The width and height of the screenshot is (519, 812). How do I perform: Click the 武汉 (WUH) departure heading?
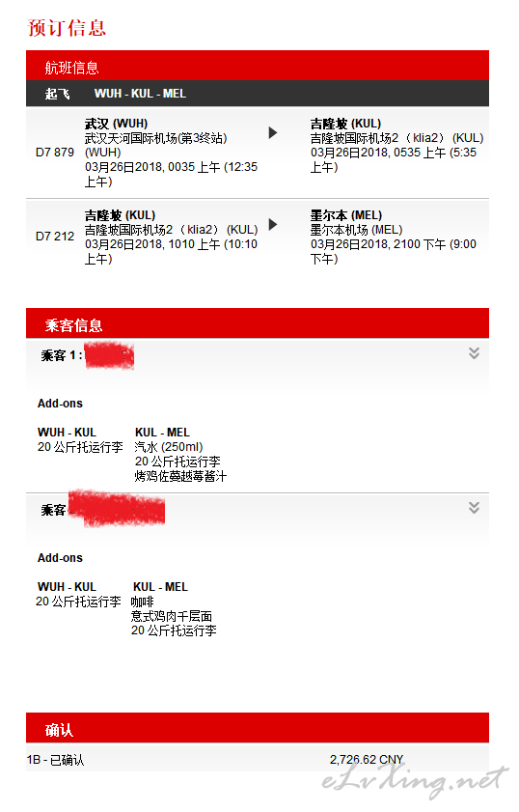coord(117,124)
